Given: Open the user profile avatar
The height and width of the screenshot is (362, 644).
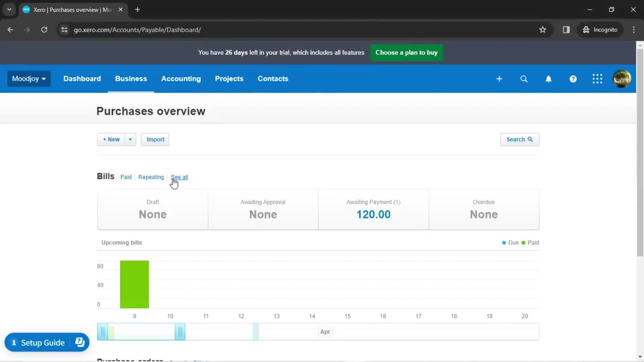Looking at the screenshot, I should tap(622, 79).
